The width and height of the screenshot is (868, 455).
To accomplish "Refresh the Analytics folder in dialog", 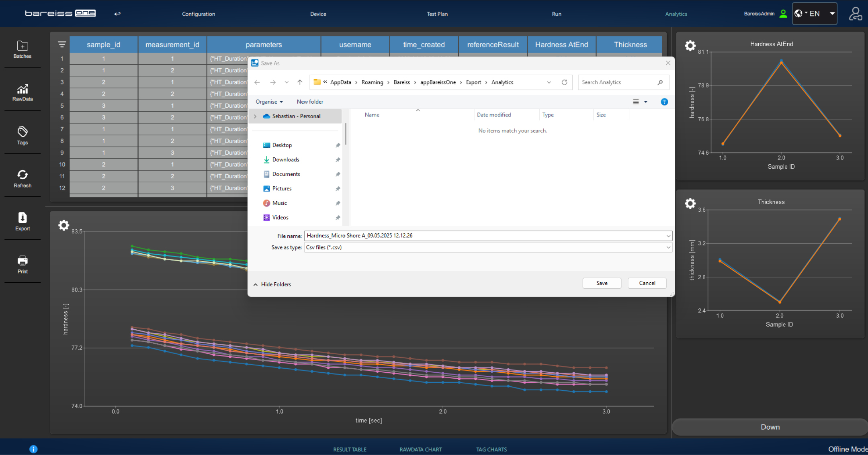I will pos(564,82).
